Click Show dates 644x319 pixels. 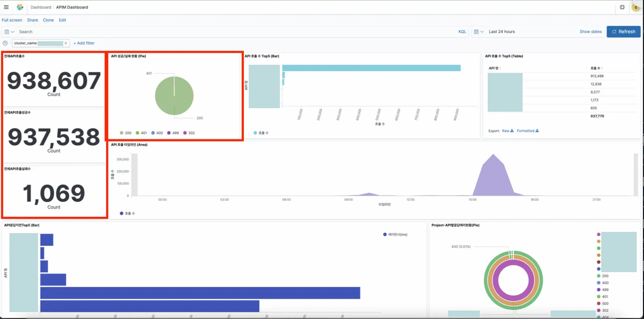[x=591, y=32]
